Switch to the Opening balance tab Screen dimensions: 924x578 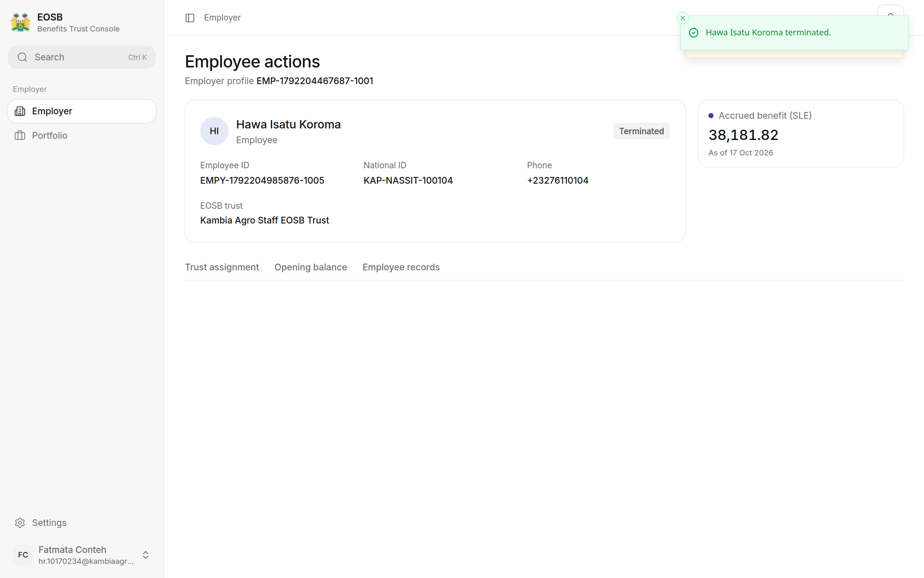tap(311, 267)
